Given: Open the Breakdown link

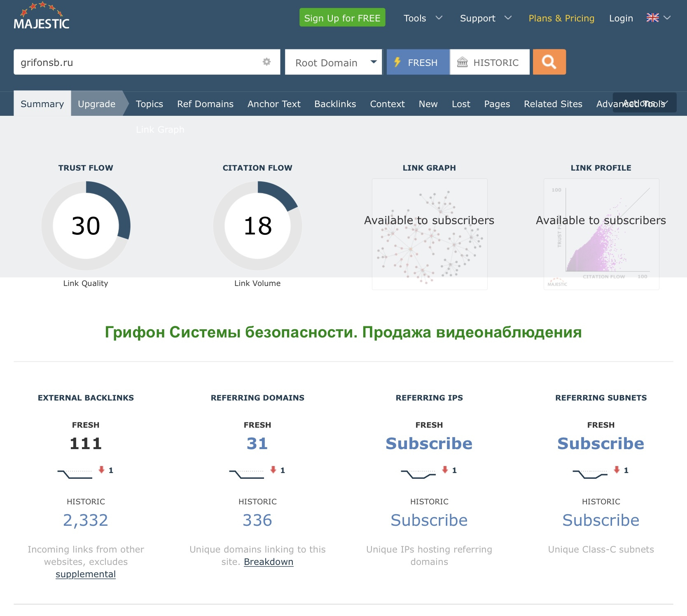Looking at the screenshot, I should 269,562.
